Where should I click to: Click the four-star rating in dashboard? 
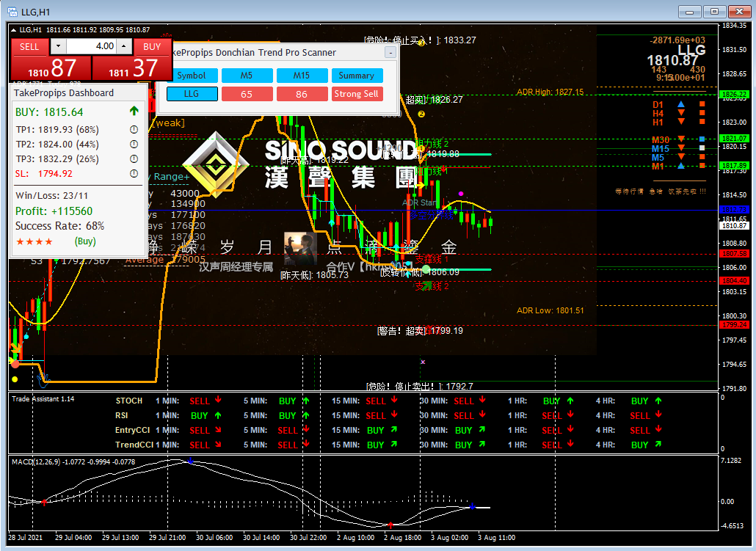click(x=34, y=241)
